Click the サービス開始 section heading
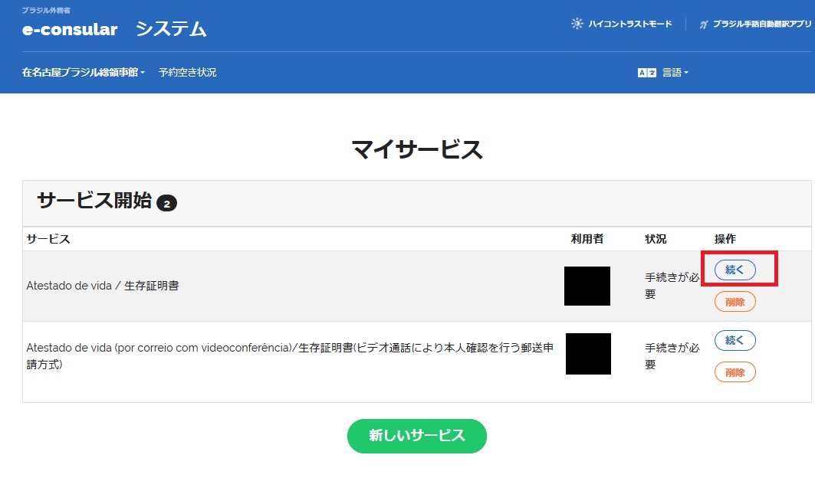 (94, 201)
